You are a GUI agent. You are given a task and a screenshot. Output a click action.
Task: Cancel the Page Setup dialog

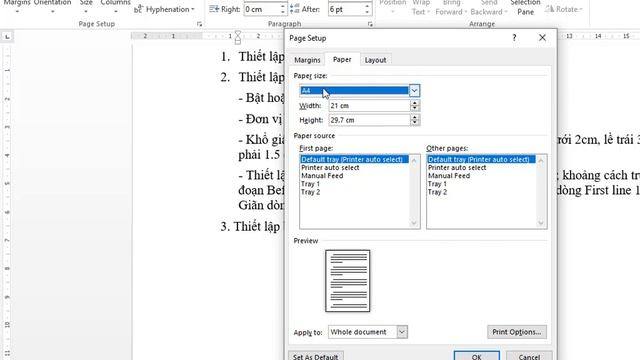tap(529, 356)
